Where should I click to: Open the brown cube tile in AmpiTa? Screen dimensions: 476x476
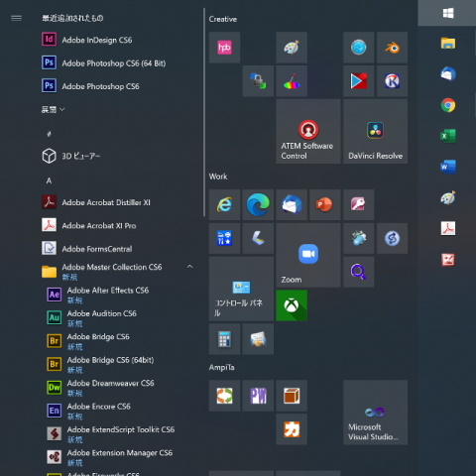292,396
